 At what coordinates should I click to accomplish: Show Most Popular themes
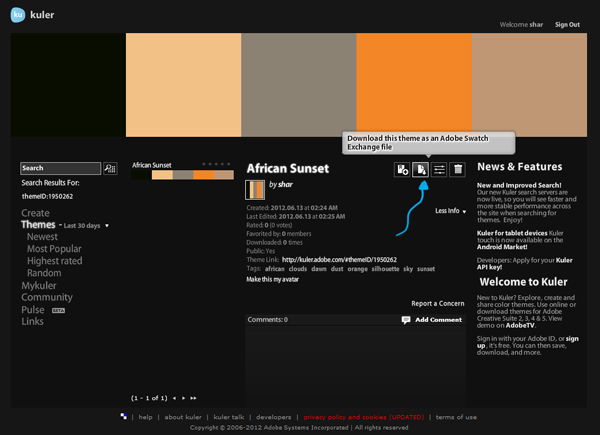tap(54, 249)
